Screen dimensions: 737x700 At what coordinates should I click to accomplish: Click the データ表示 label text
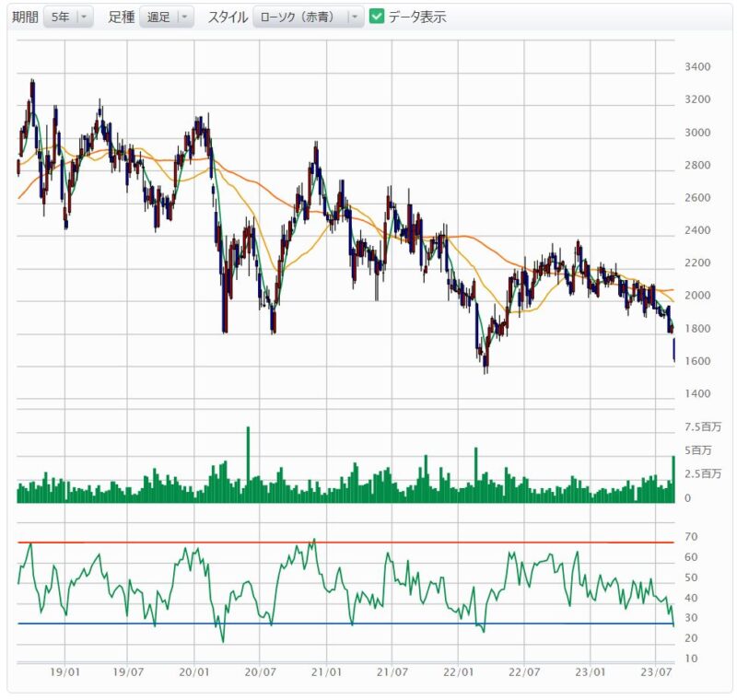pos(417,17)
